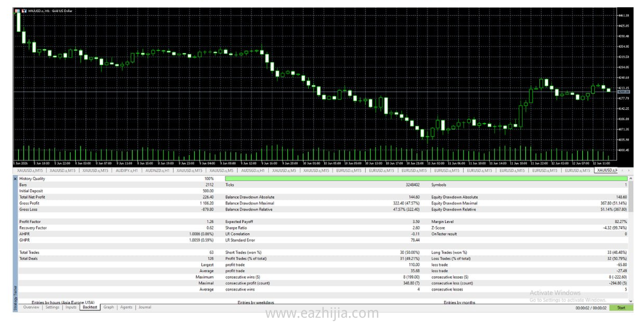Screen dimensions: 644x324
Task: Click the 'GHPR' row label
Action: pyautogui.click(x=24, y=240)
